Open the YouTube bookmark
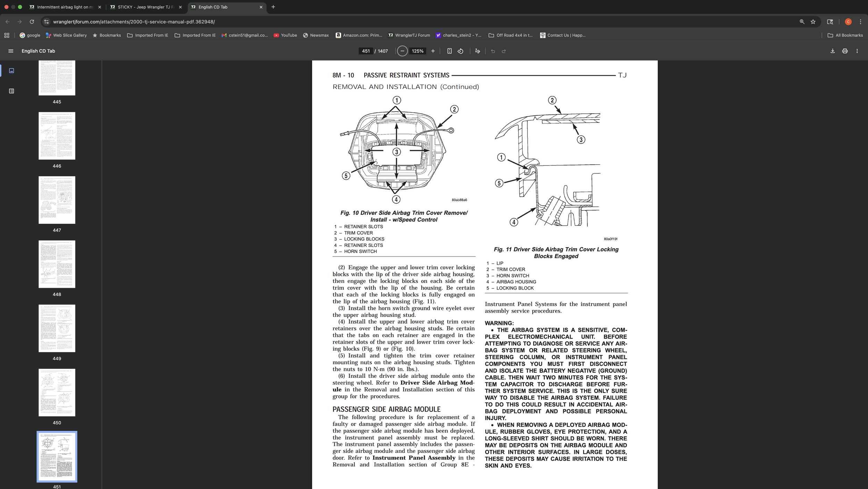Image resolution: width=868 pixels, height=489 pixels. [x=285, y=35]
